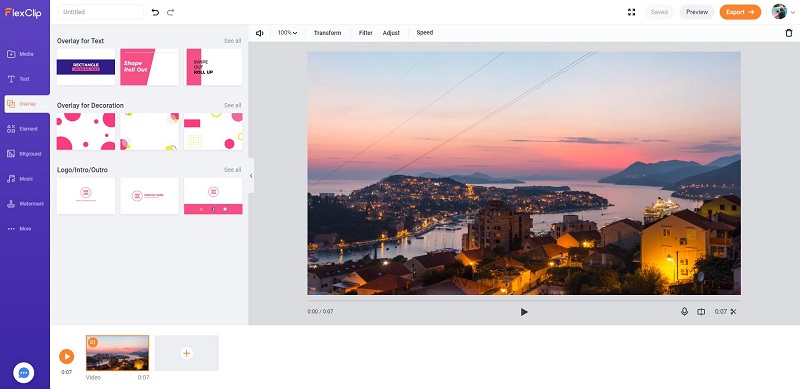Delete the clip with the trash icon
Screen dimensions: 800x389
click(789, 33)
